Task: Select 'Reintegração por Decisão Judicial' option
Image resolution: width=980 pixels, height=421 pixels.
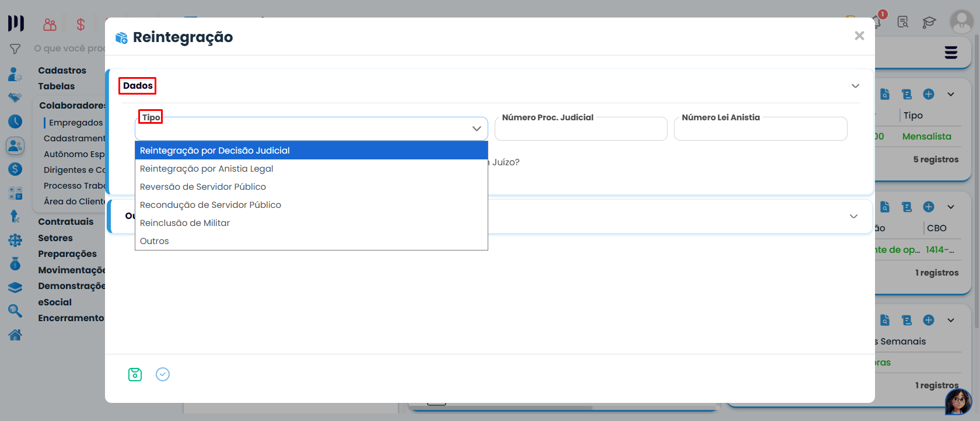Action: [x=311, y=151]
